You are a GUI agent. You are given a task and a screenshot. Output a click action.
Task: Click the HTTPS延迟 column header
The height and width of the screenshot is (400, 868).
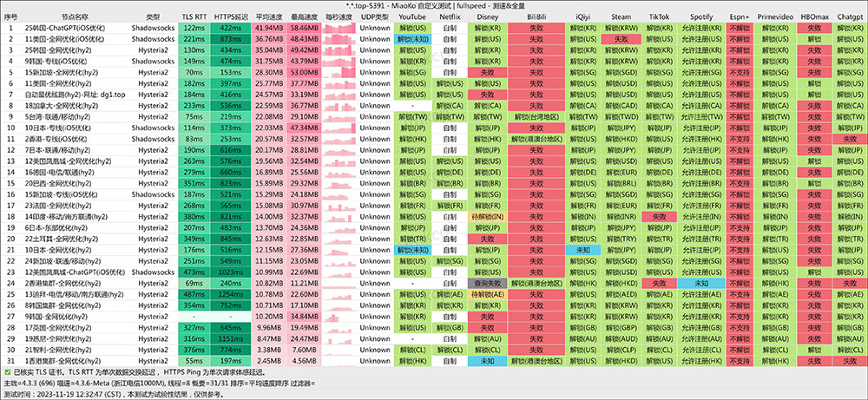pyautogui.click(x=231, y=17)
